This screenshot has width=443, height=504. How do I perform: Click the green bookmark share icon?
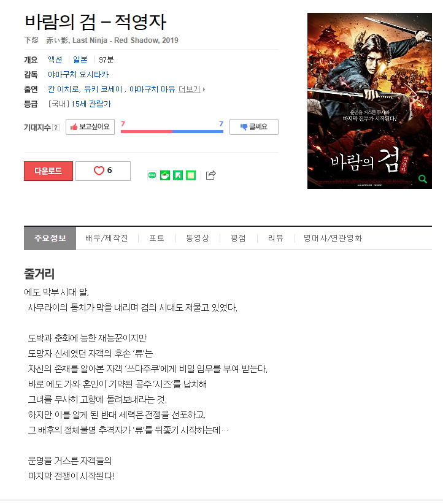tap(178, 175)
